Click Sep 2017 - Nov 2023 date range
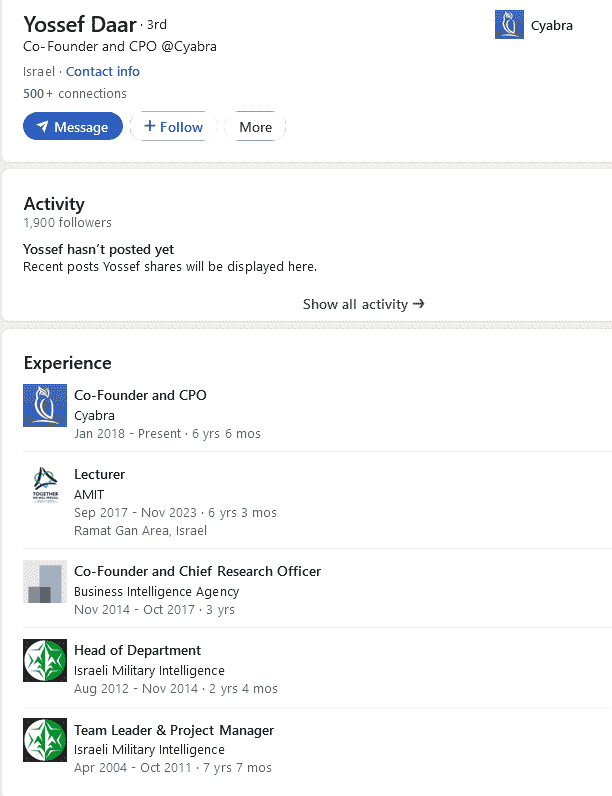Image resolution: width=612 pixels, height=796 pixels. [x=135, y=513]
